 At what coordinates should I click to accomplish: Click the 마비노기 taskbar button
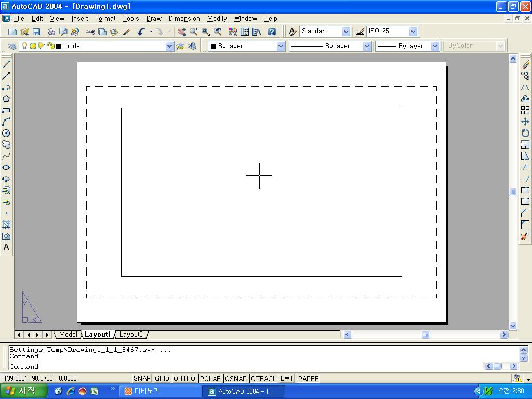(160, 392)
